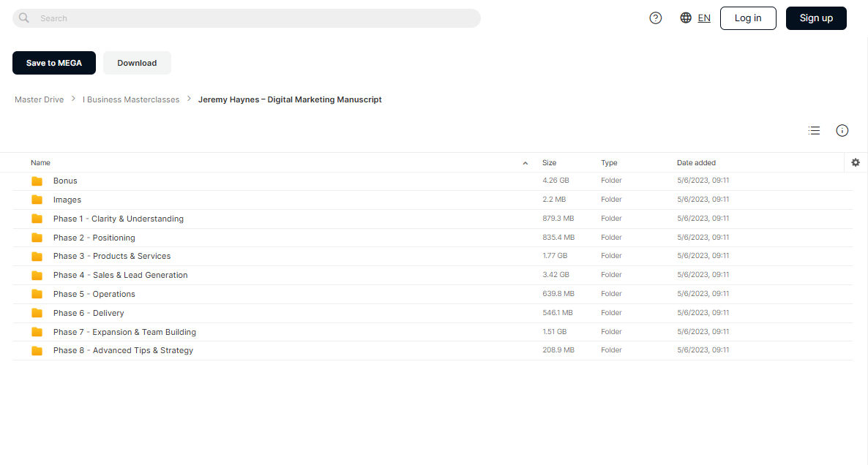The width and height of the screenshot is (868, 465).
Task: Click the Images folder icon
Action: (37, 200)
